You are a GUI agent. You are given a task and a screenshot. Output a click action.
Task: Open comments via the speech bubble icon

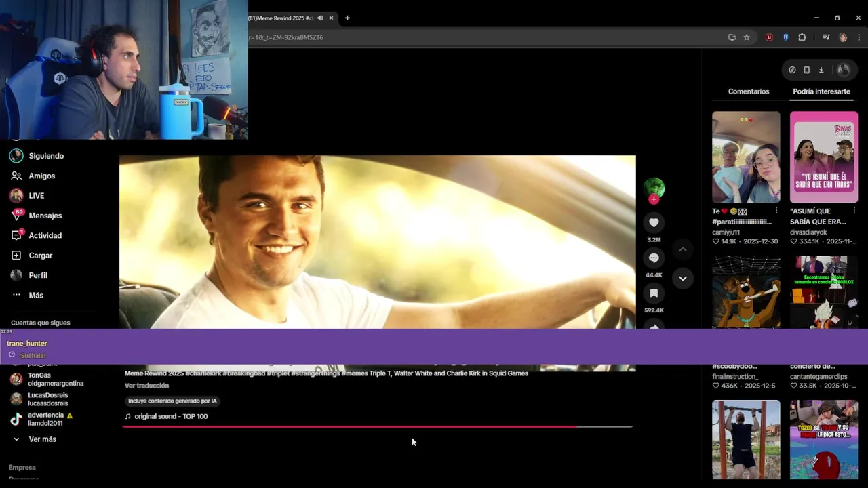click(654, 258)
